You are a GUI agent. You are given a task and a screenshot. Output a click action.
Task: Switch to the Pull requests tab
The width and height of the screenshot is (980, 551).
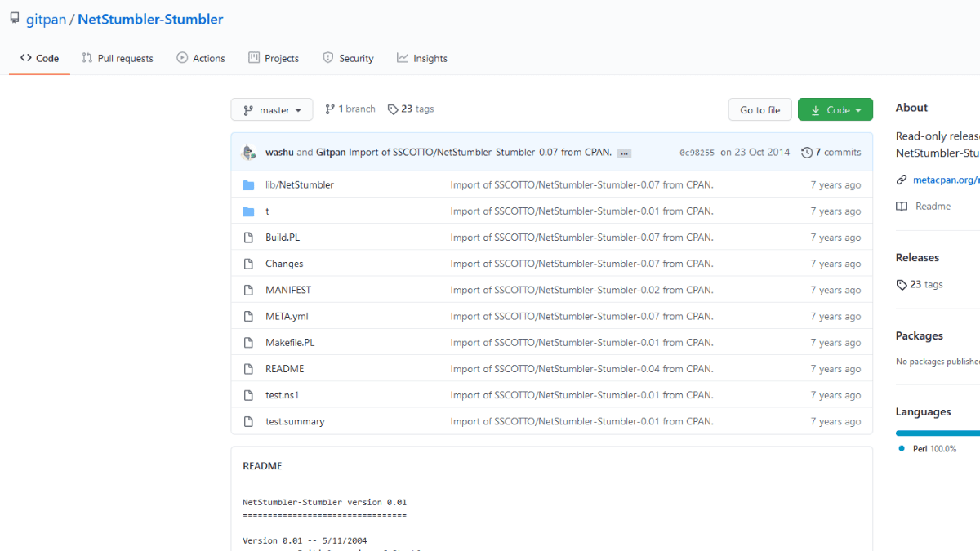(118, 59)
